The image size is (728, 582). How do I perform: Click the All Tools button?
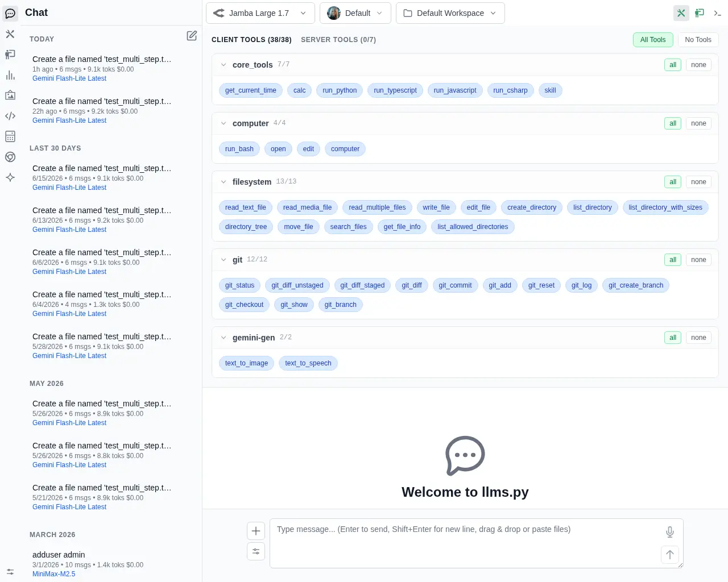tap(653, 40)
